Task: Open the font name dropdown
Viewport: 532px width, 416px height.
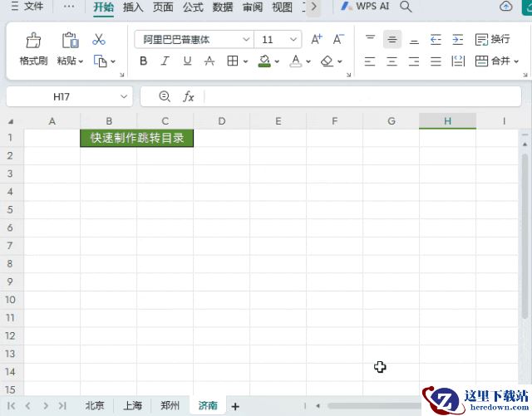Action: point(246,40)
